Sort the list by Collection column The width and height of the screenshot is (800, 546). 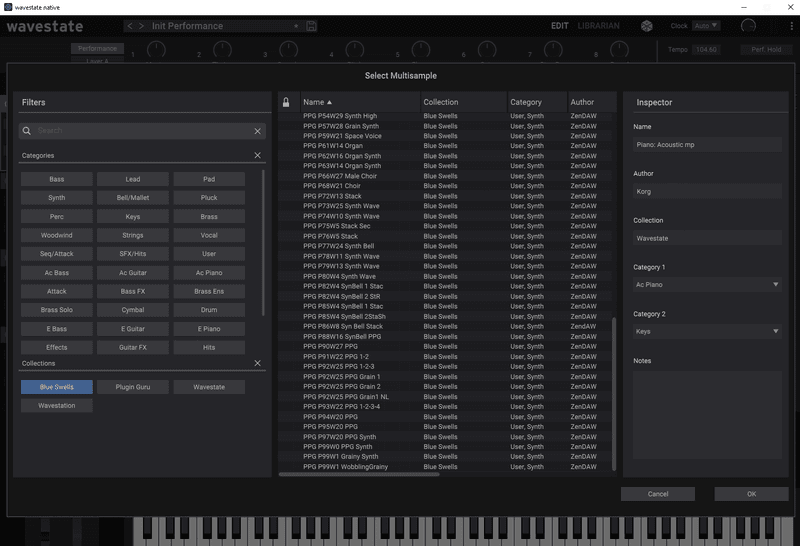click(441, 102)
